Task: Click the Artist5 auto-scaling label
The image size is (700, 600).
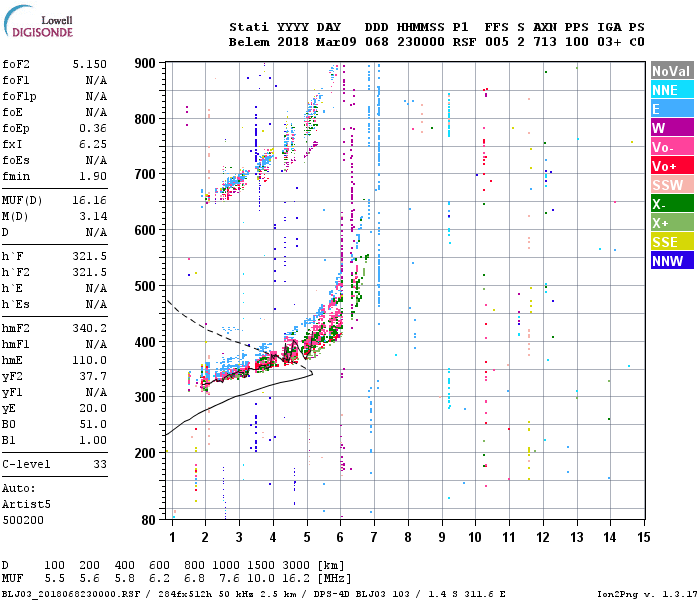Action: click(x=26, y=504)
